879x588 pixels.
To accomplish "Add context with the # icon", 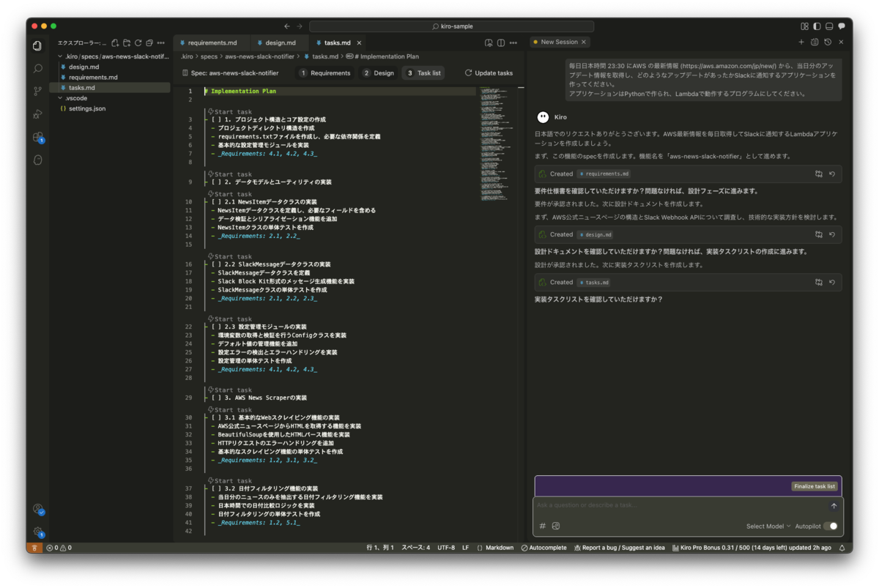I will coord(543,526).
